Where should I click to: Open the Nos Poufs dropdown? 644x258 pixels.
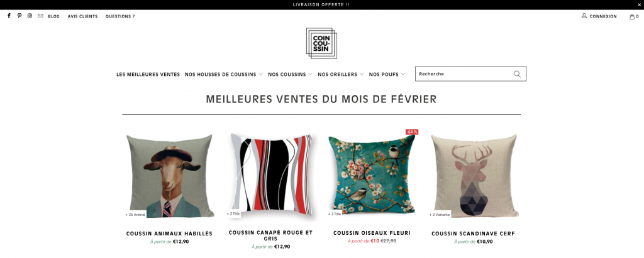click(x=387, y=74)
